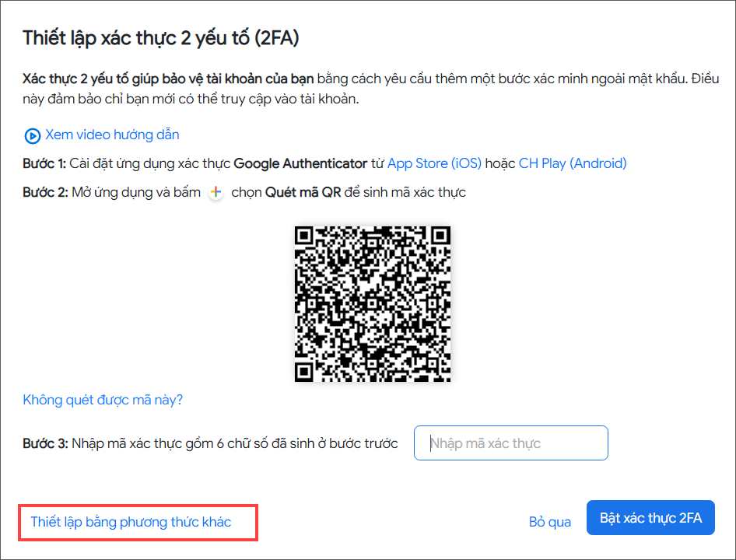
Task: Open the App Store (iOS) link
Action: (x=434, y=163)
